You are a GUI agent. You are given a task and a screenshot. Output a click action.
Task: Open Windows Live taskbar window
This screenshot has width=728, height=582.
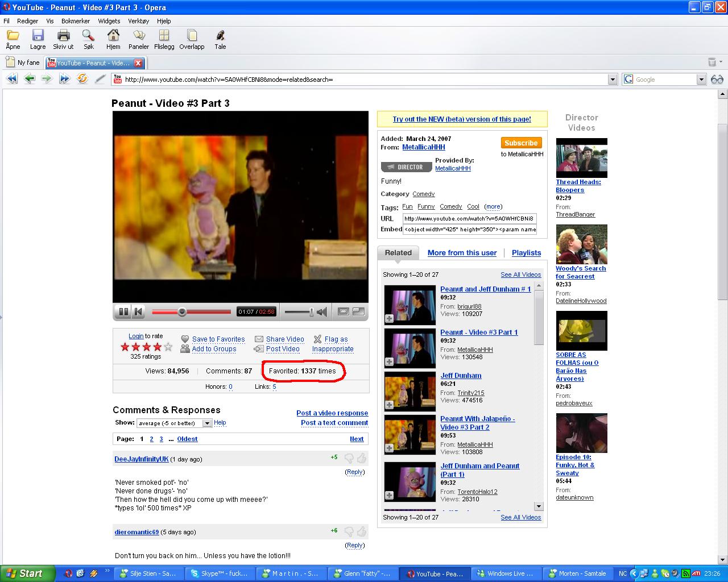pos(506,574)
